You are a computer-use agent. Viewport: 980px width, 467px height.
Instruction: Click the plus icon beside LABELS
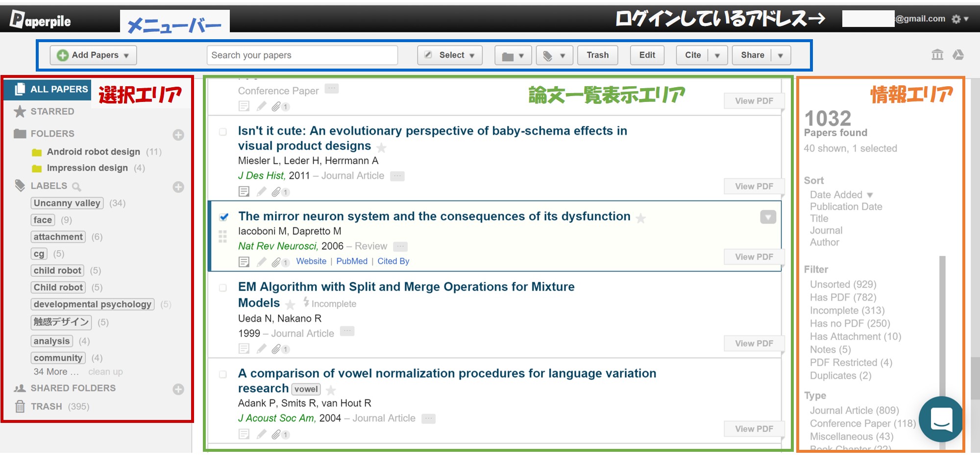pyautogui.click(x=178, y=187)
